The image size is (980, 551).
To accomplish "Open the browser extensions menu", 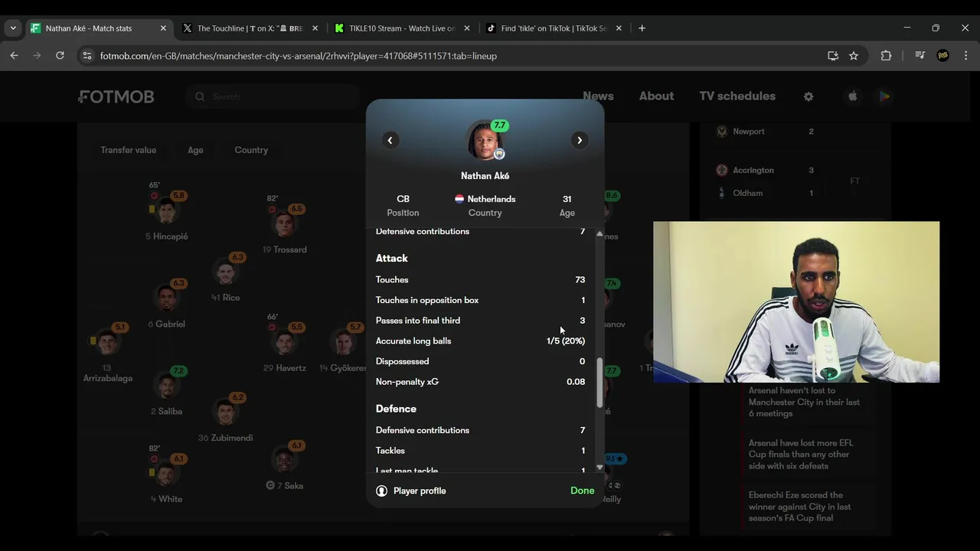I will pyautogui.click(x=886, y=56).
